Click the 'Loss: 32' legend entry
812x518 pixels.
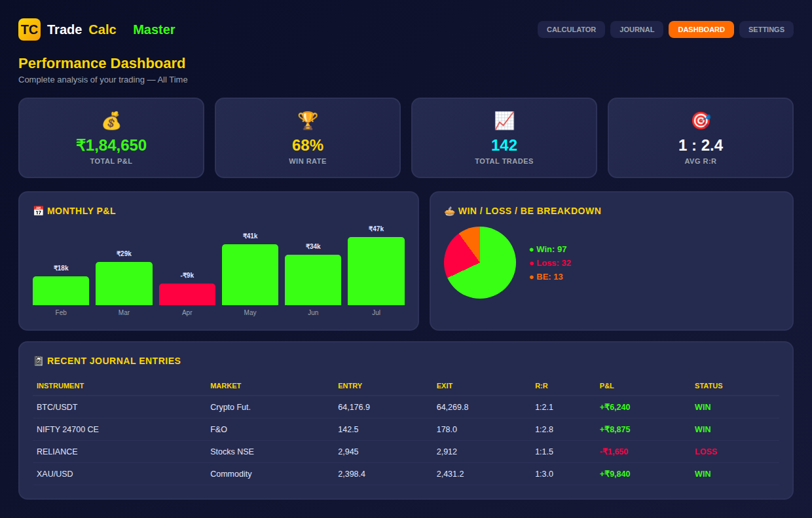(x=550, y=263)
